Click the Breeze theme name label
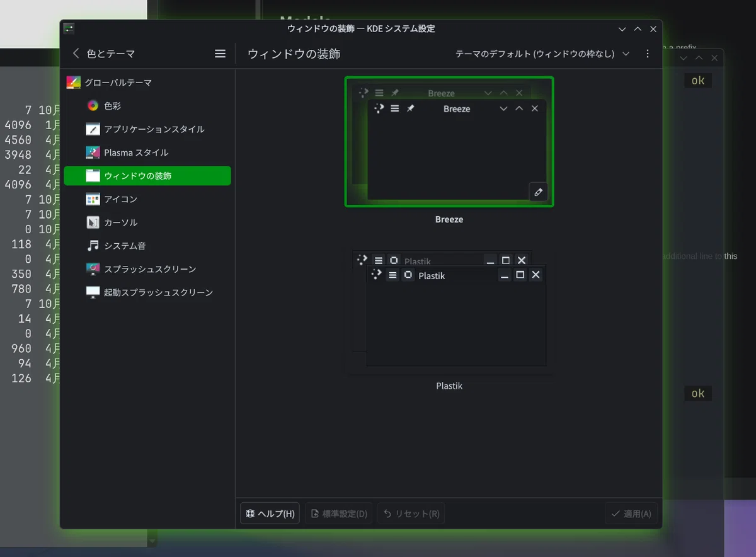This screenshot has height=557, width=756. tap(449, 219)
